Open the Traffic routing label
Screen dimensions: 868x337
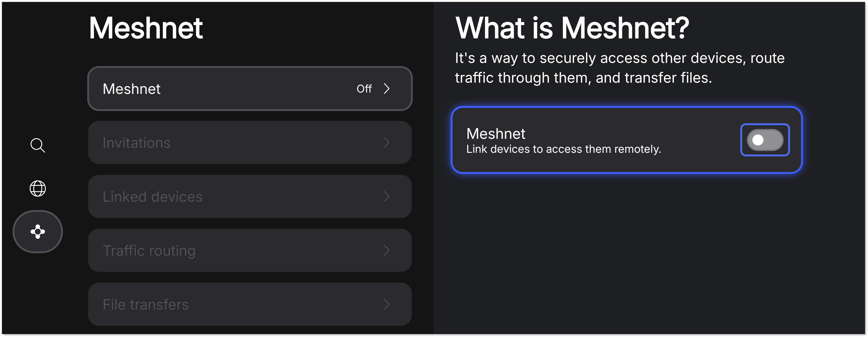[149, 251]
